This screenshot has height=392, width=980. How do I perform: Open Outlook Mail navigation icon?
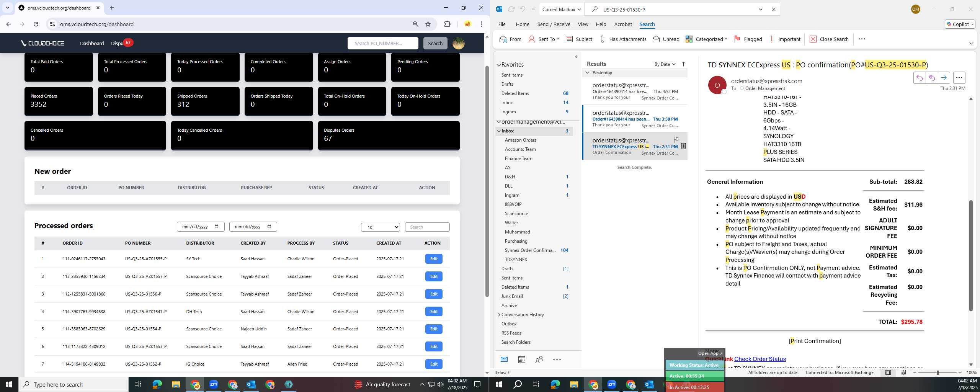tap(504, 359)
